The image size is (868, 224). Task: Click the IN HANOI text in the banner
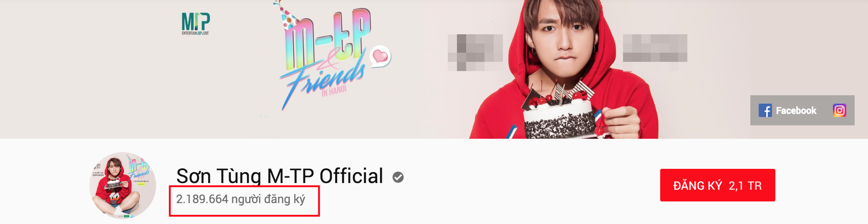tap(334, 91)
